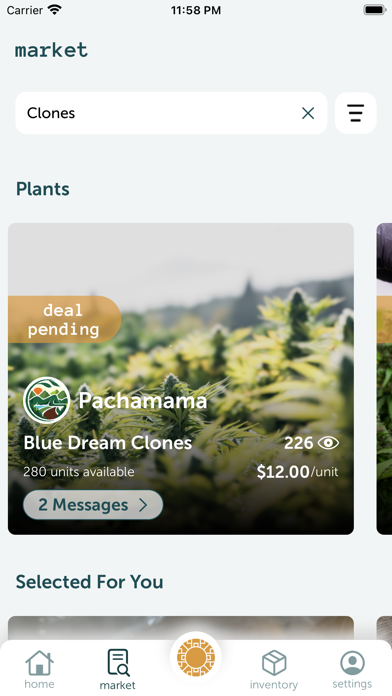Open the 2 Messages button

pos(93,505)
